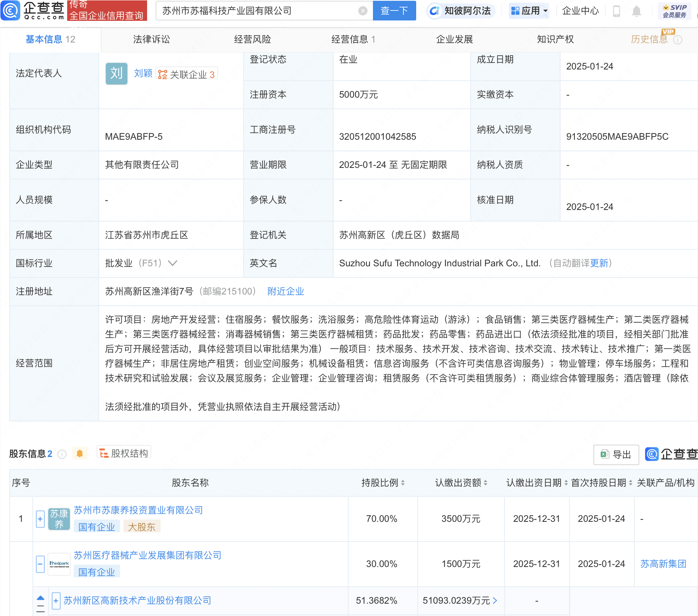Subscribe via the orange shareholder bell icon
The image size is (698, 616).
click(80, 454)
